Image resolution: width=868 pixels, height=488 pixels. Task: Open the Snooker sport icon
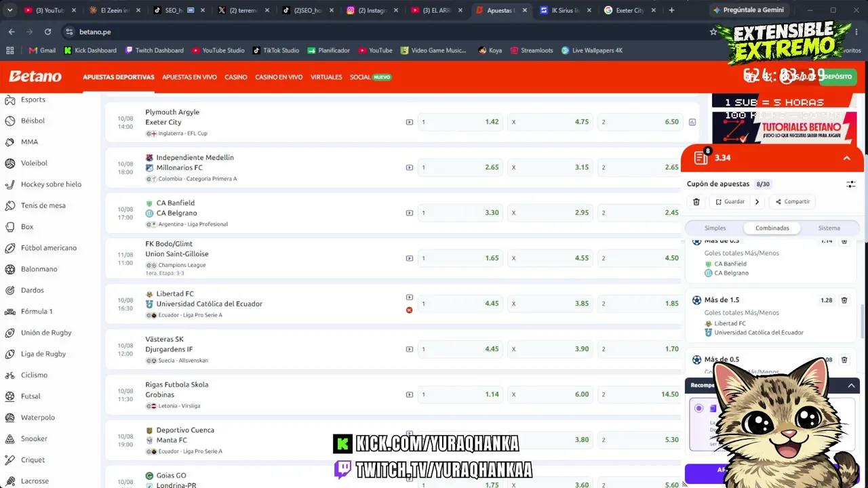[9, 439]
